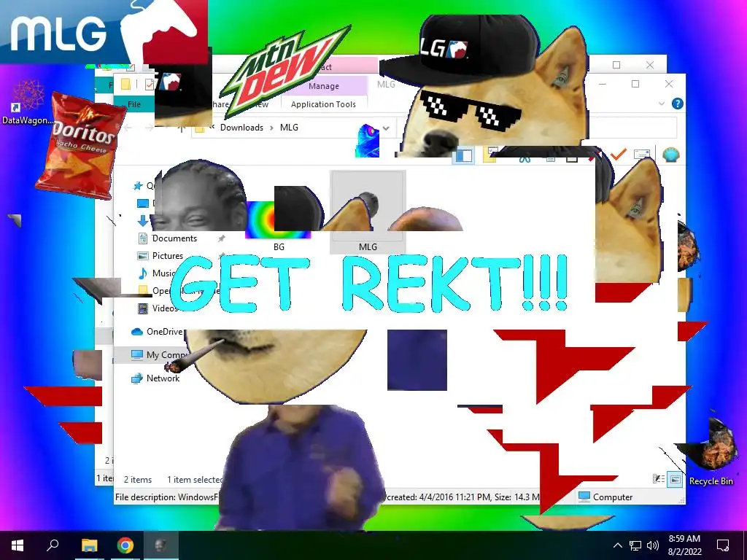Click the pin icon beside Documents

(221, 238)
